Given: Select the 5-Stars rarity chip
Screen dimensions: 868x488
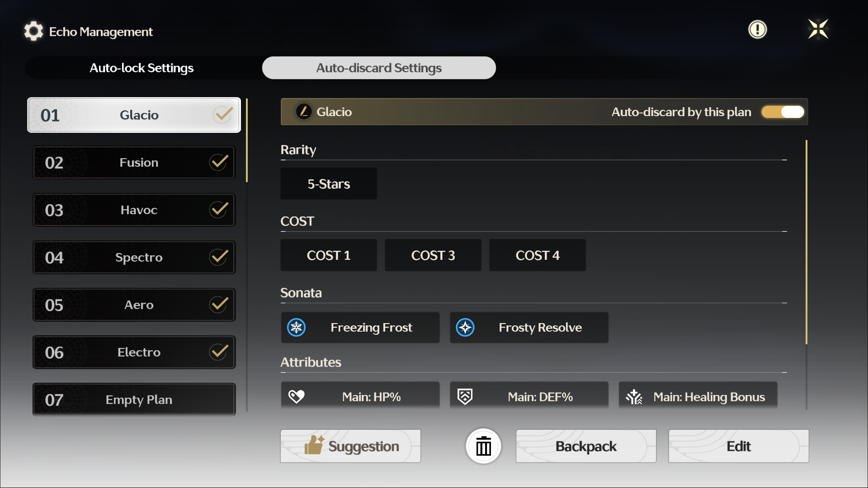Looking at the screenshot, I should tap(329, 183).
